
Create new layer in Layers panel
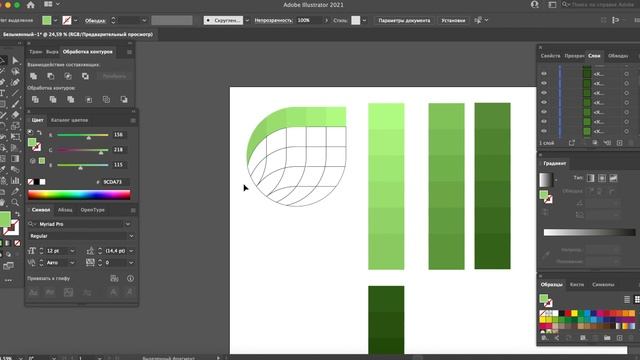click(620, 143)
